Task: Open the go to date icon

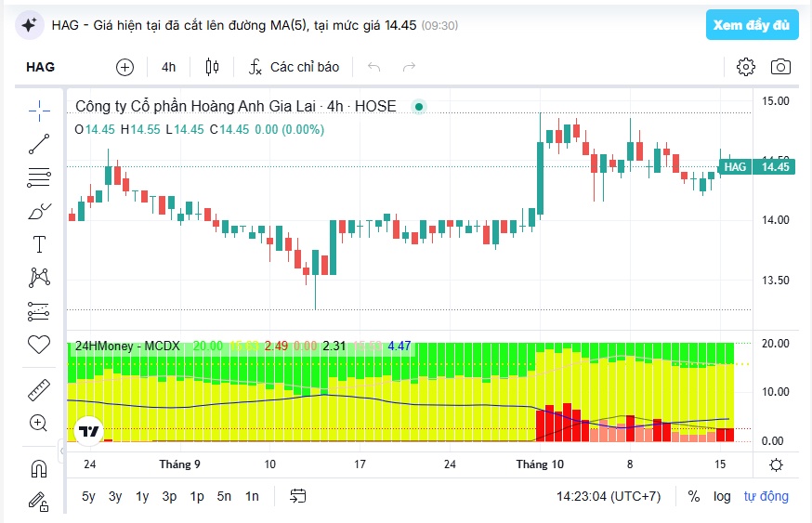Action: point(298,496)
